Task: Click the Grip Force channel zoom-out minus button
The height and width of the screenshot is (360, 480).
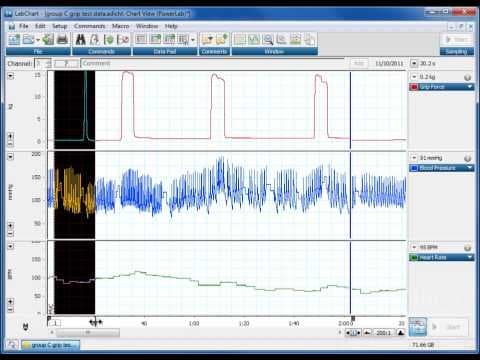Action: pos(10,144)
